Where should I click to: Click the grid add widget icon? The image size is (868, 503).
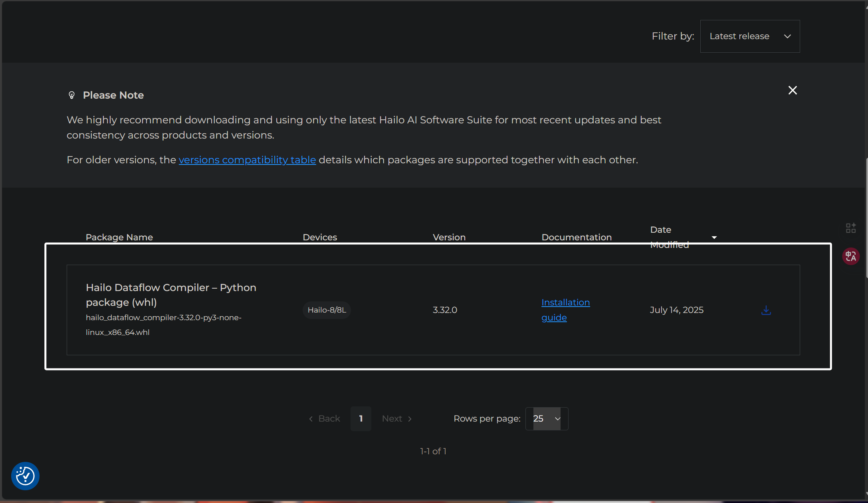pos(850,228)
